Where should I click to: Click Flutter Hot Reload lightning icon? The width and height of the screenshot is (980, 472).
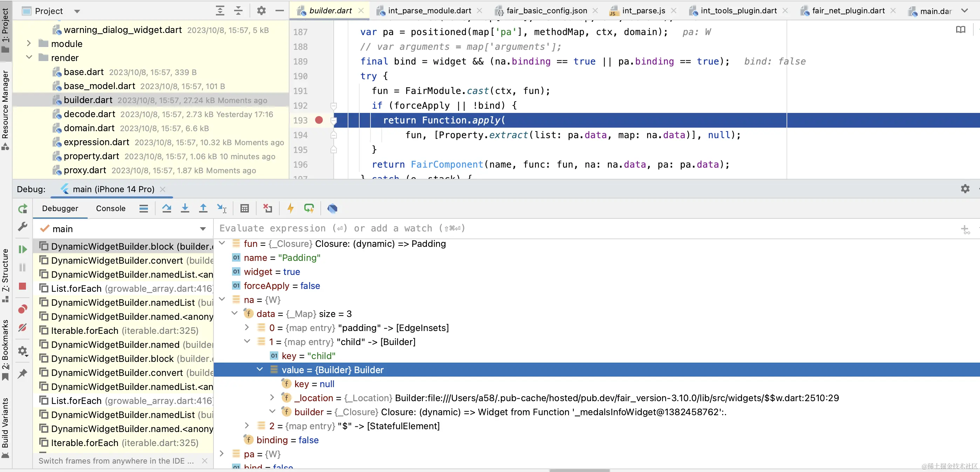[x=291, y=208]
